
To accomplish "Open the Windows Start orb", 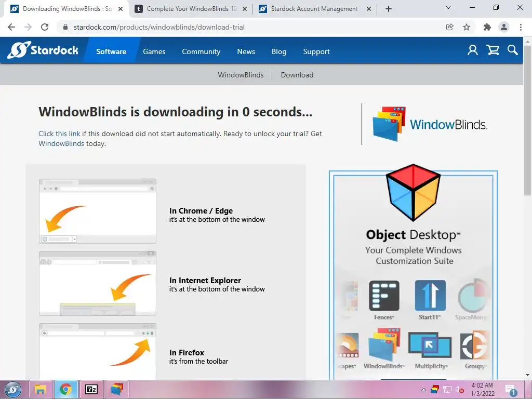I will (13, 390).
